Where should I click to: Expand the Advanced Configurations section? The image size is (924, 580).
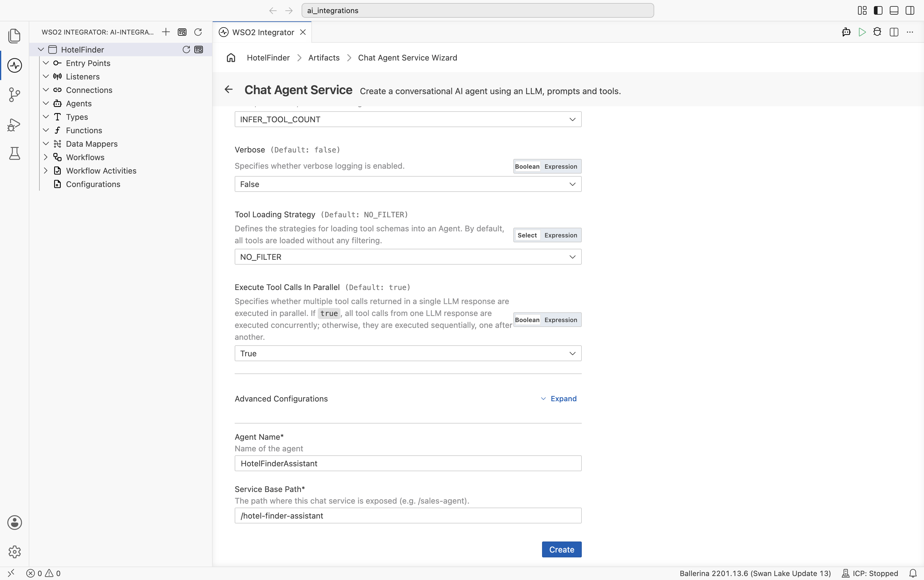tap(559, 398)
